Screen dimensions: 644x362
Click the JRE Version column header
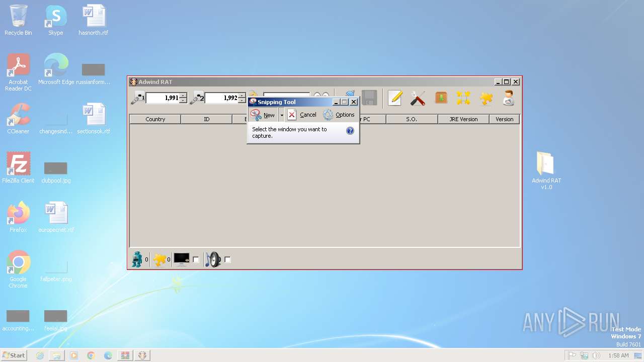[x=463, y=119]
